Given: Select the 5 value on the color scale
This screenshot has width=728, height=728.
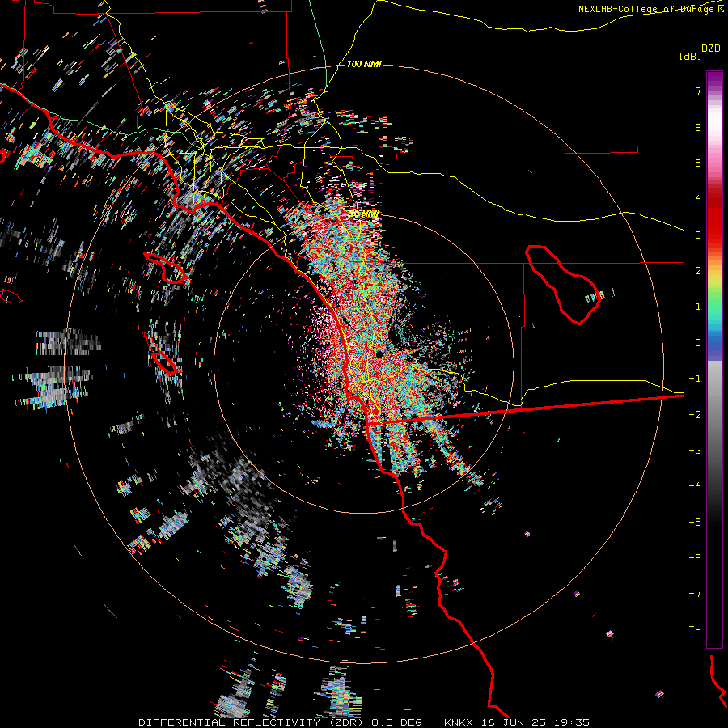Looking at the screenshot, I should pos(698,163).
